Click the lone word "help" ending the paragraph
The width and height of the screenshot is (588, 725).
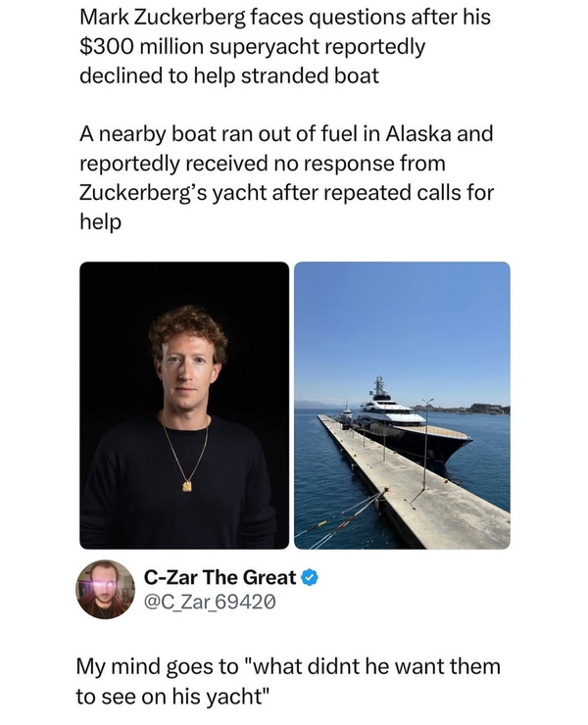[100, 222]
